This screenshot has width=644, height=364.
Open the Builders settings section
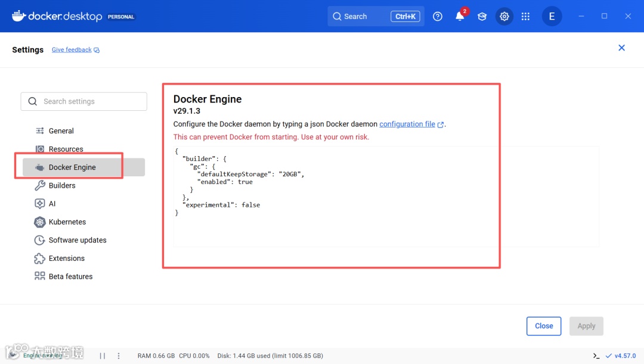point(84,185)
